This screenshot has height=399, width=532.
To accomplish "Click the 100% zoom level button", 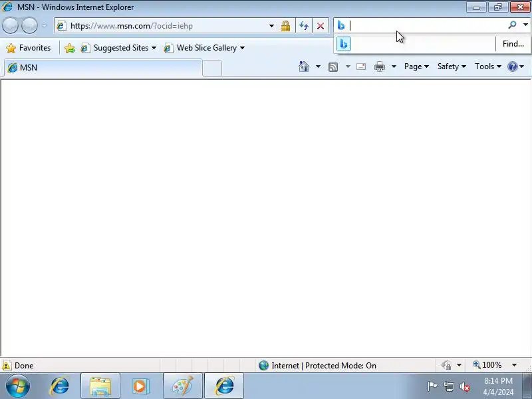I will coord(487,365).
